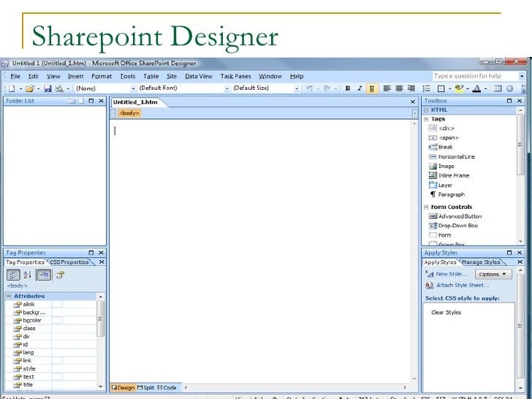Select Drop-Down Box in Toolbox
The image size is (532, 399).
(453, 226)
